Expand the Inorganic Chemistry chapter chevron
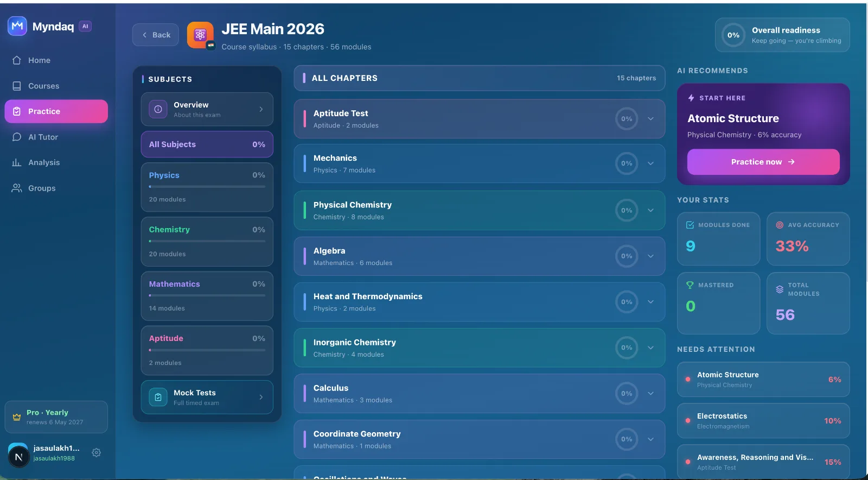This screenshot has height=480, width=868. [650, 348]
